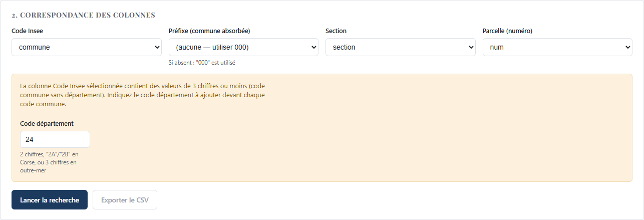Image resolution: width=644 pixels, height=220 pixels.
Task: Click the hint mentioning "2A"/"2B" en Corse
Action: point(49,162)
